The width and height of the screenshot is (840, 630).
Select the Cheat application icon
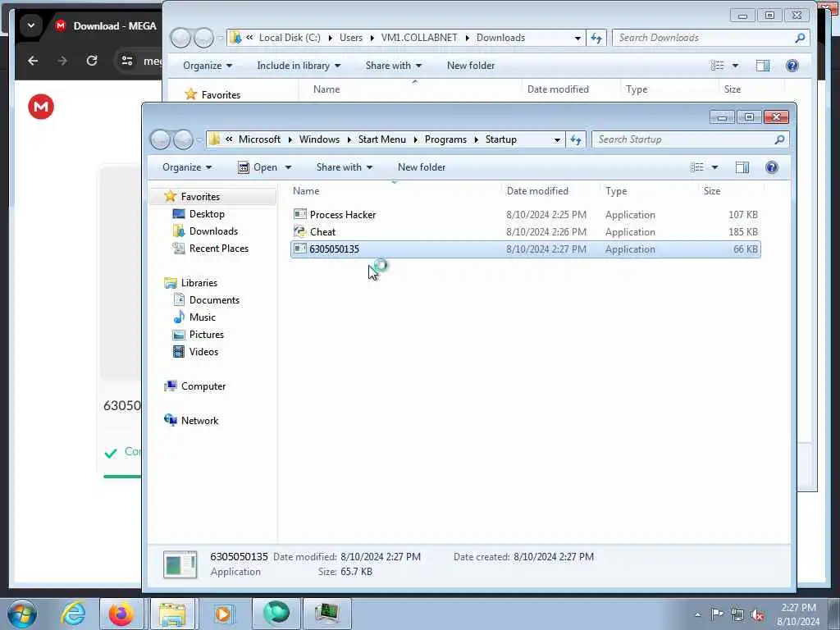(x=300, y=231)
